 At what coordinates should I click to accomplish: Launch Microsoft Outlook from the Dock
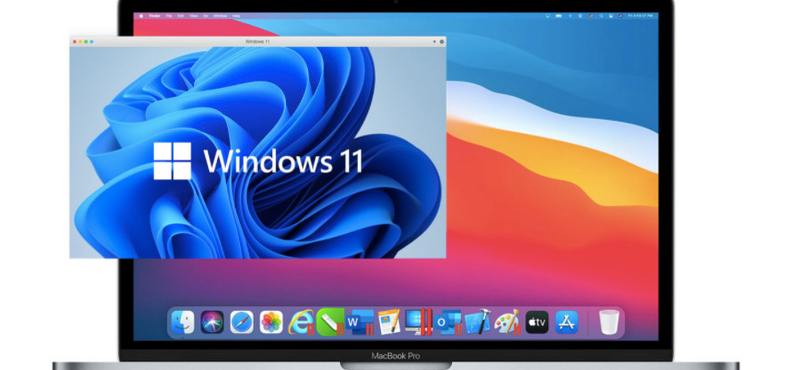[448, 322]
